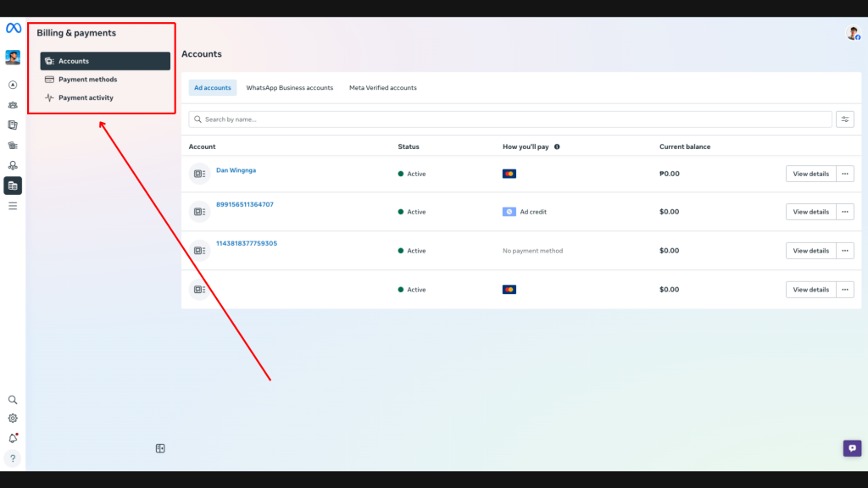
Task: Click the 'Current balance' column header
Action: point(685,147)
